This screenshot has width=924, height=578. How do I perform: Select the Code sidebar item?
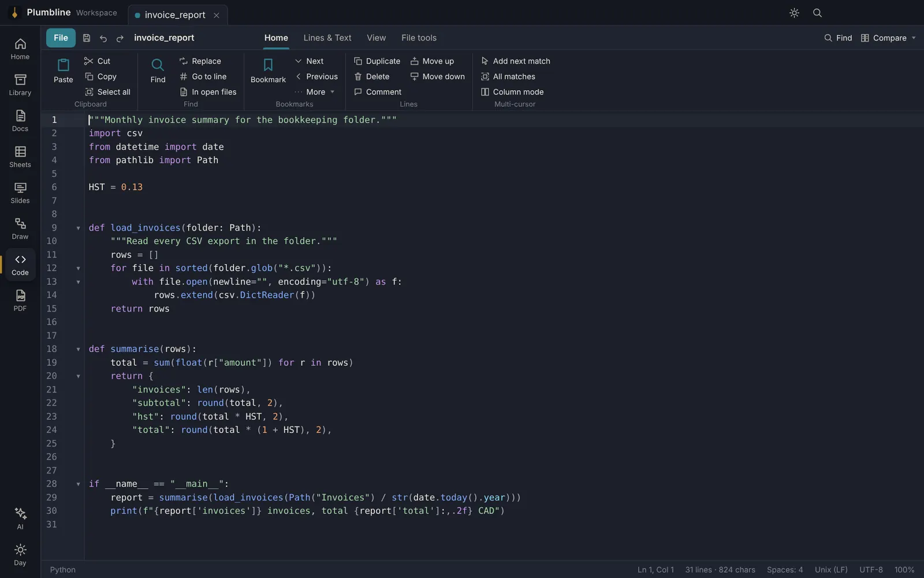click(x=20, y=264)
